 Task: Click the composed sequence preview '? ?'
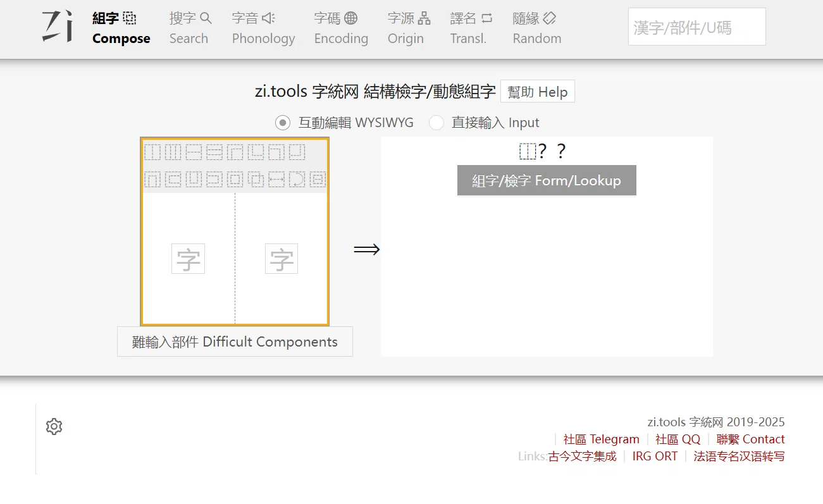[543, 151]
